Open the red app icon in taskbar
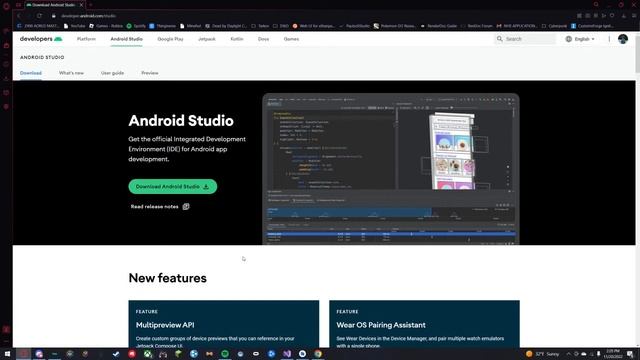This screenshot has width=640, height=360. 132,354
